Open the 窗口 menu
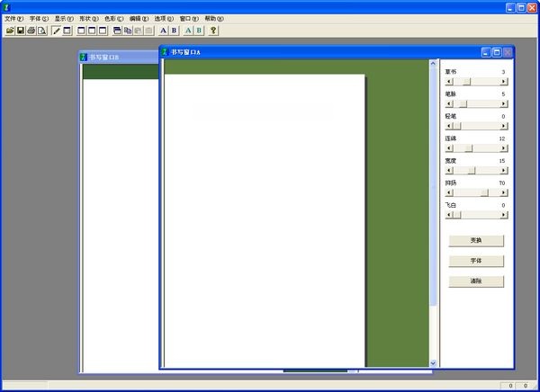The image size is (540, 392). point(189,19)
